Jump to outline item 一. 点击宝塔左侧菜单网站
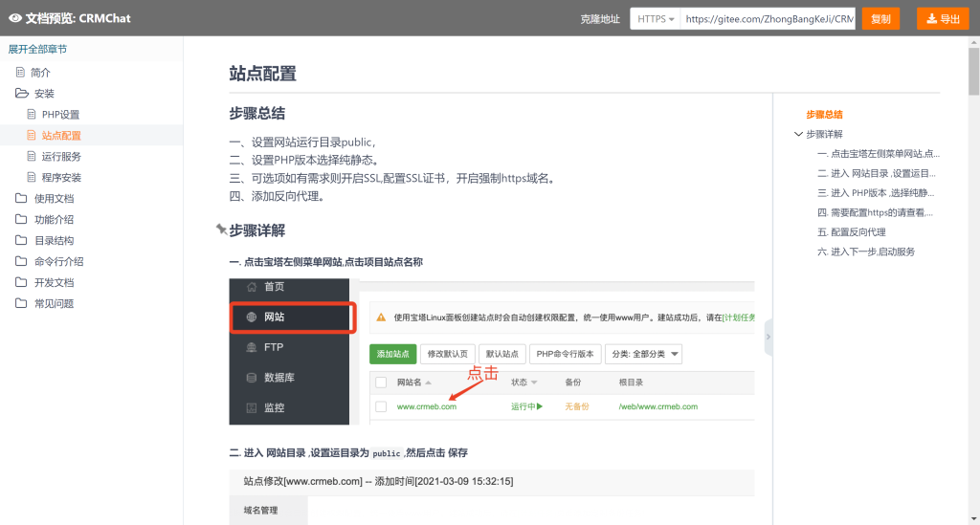980x525 pixels. pos(879,154)
